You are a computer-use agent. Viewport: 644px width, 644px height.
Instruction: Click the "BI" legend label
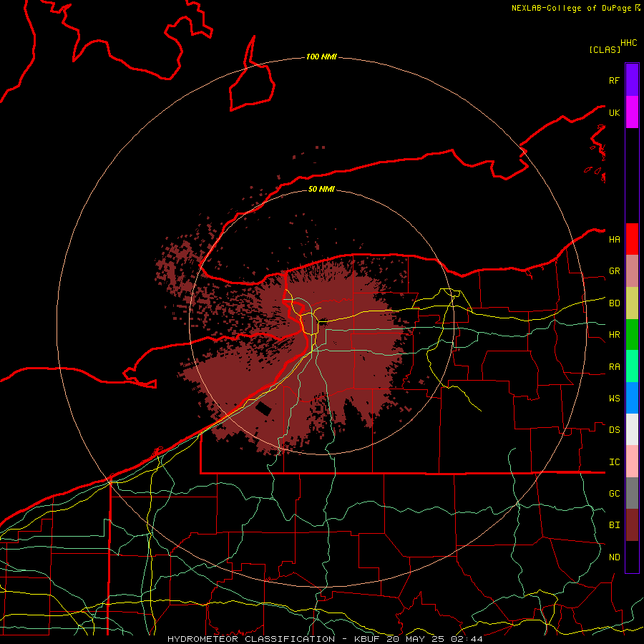point(615,525)
